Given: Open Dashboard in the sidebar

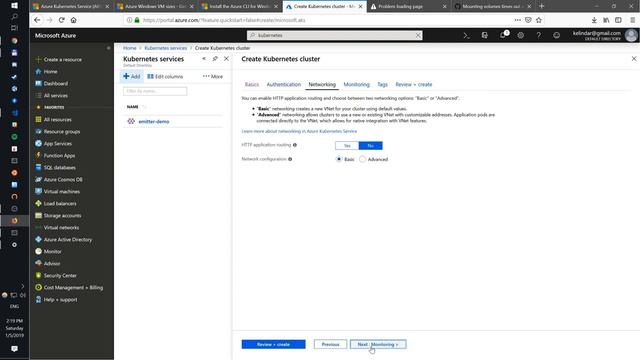Looking at the screenshot, I should coord(56,84).
